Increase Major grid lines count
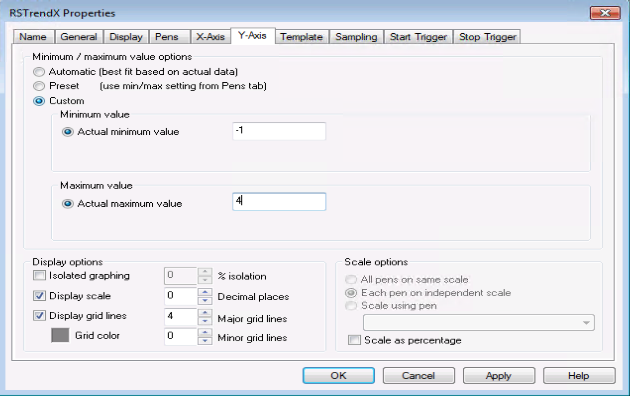This screenshot has height=396, width=630. pos(205,312)
